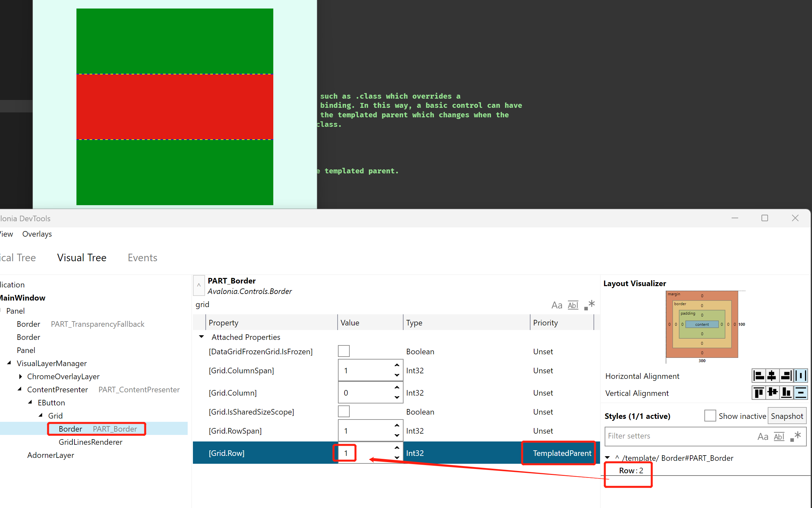Set horizontal alignment to left
The height and width of the screenshot is (508, 812).
pyautogui.click(x=759, y=376)
